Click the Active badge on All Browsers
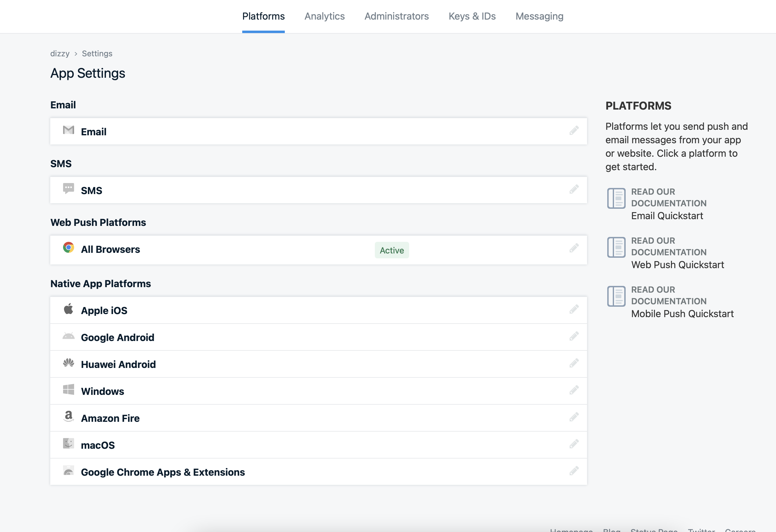This screenshot has height=532, width=776. point(391,250)
